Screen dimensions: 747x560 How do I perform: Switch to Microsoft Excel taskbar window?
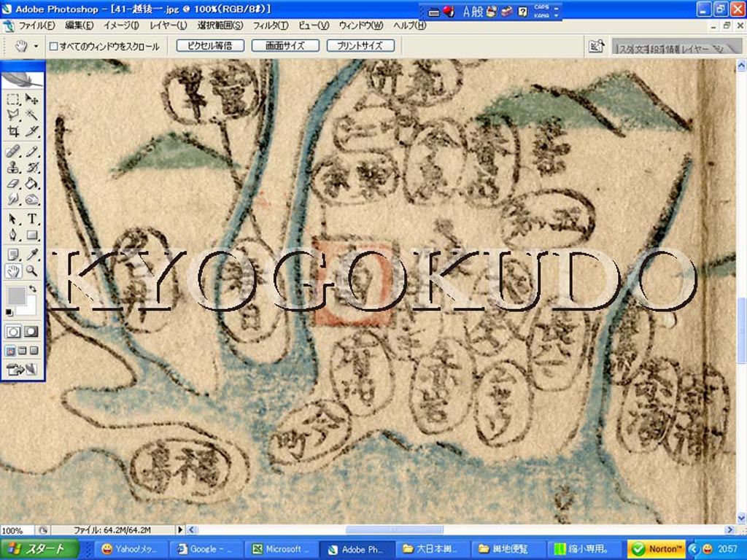(x=281, y=549)
